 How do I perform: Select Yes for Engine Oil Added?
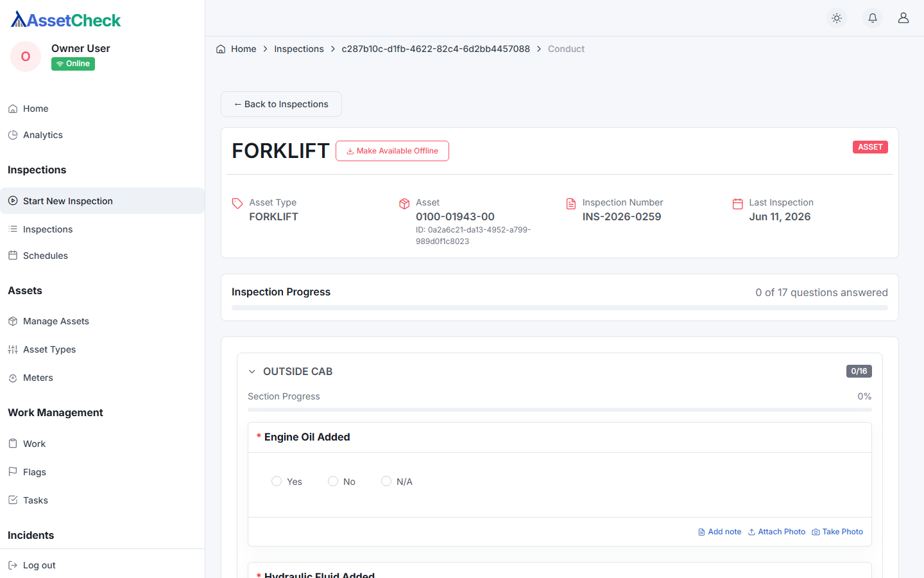coord(277,481)
